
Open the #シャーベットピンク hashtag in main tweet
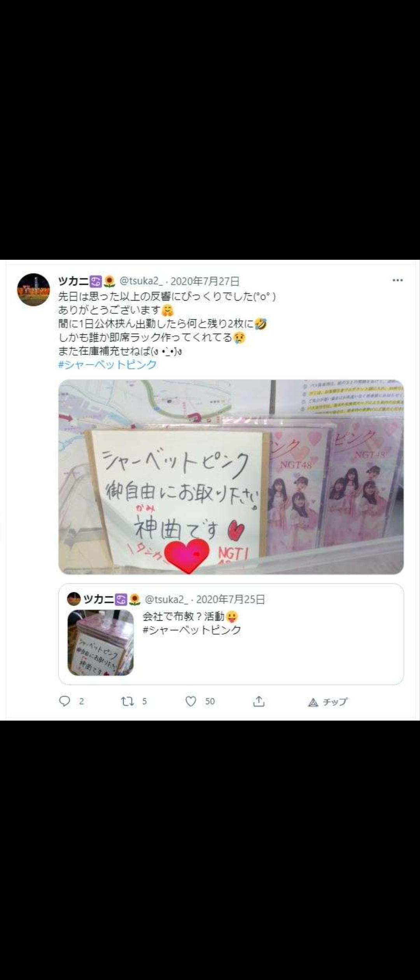(107, 364)
